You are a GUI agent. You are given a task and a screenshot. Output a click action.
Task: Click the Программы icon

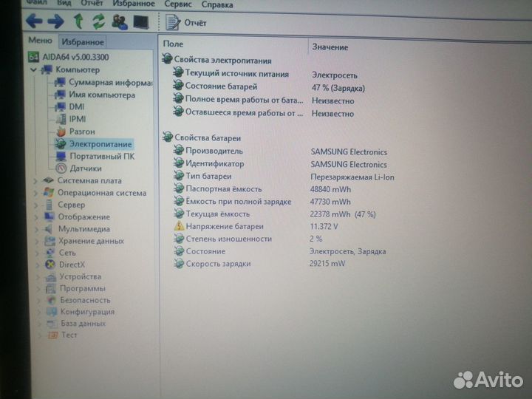coord(51,288)
